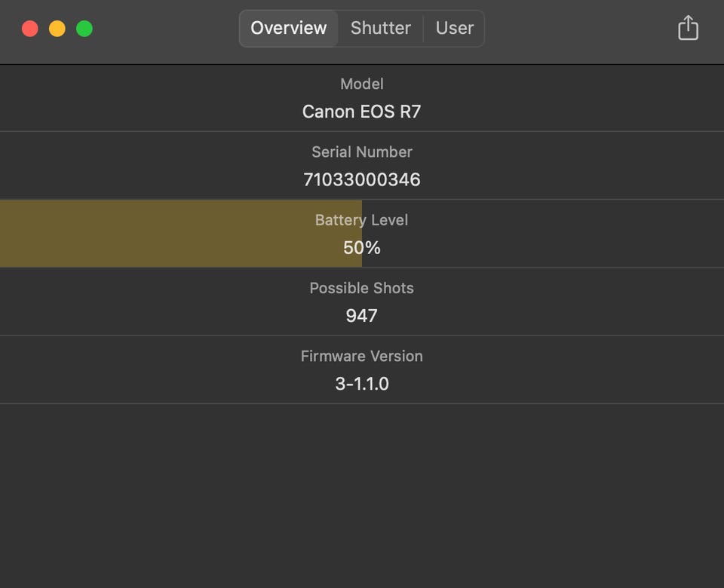
Task: Click the Share icon in the toolbar
Action: pos(688,28)
